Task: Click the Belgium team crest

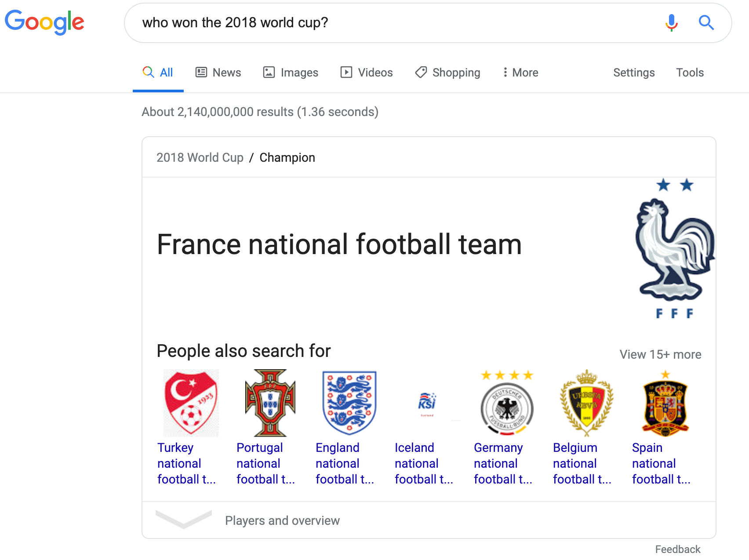Action: 586,403
